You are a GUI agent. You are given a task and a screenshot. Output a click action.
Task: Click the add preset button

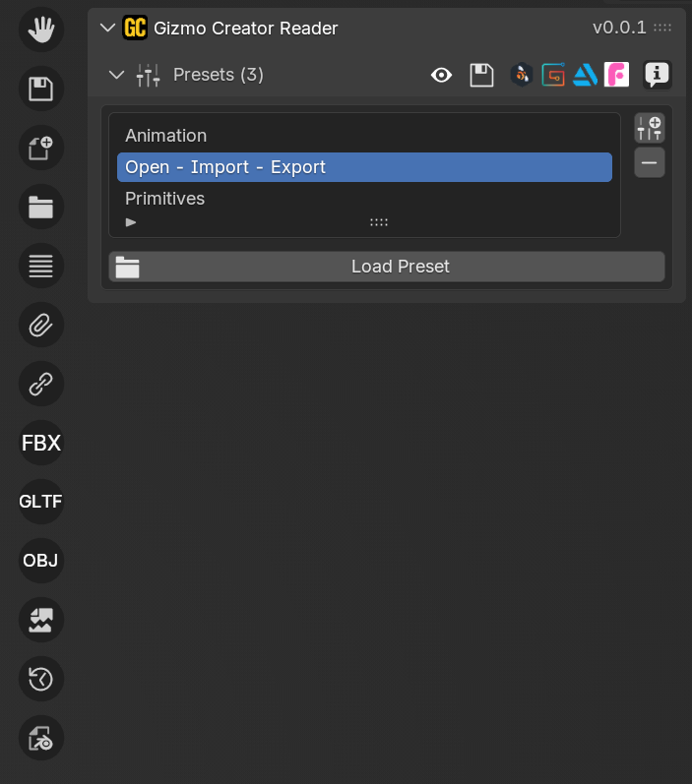(x=650, y=128)
